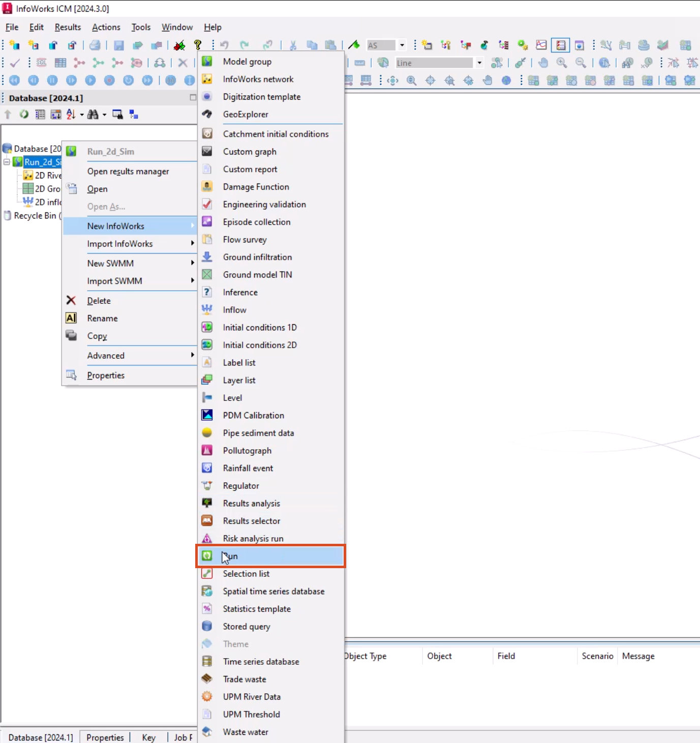The image size is (700, 743).
Task: Choose Model group from submenu
Action: (x=270, y=61)
